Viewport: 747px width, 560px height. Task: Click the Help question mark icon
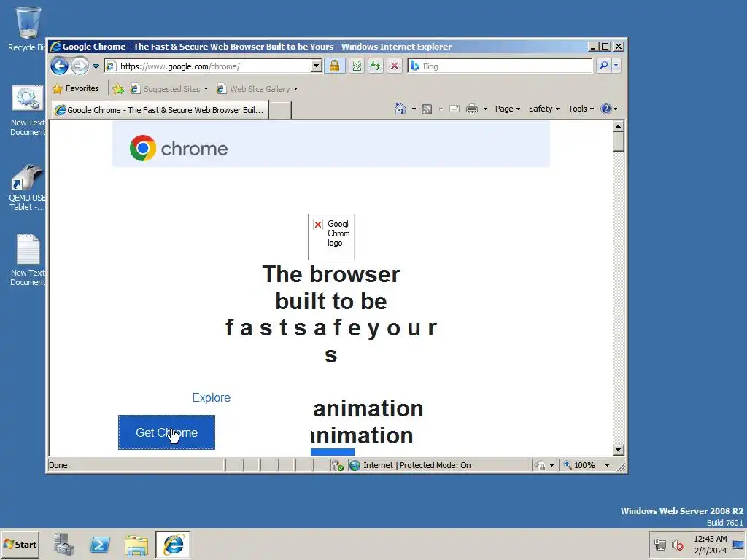606,109
